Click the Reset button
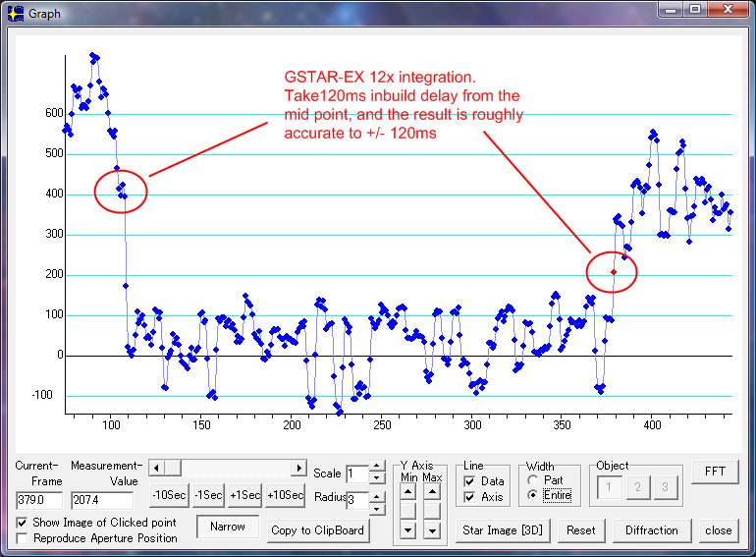This screenshot has width=756, height=557. click(581, 530)
